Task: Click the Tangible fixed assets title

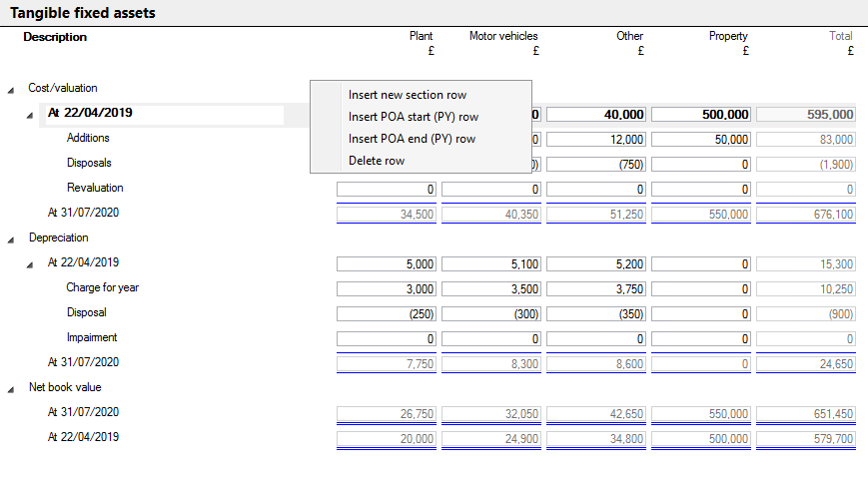Action: [83, 13]
